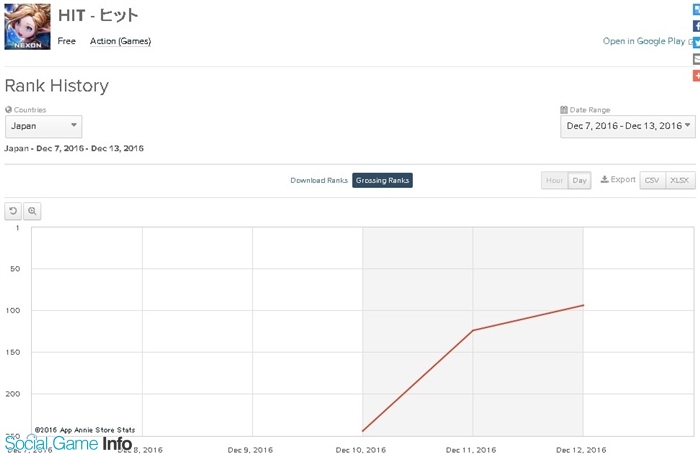This screenshot has width=700, height=456.
Task: Click the Dec 12 data point on chart line
Action: tap(583, 305)
